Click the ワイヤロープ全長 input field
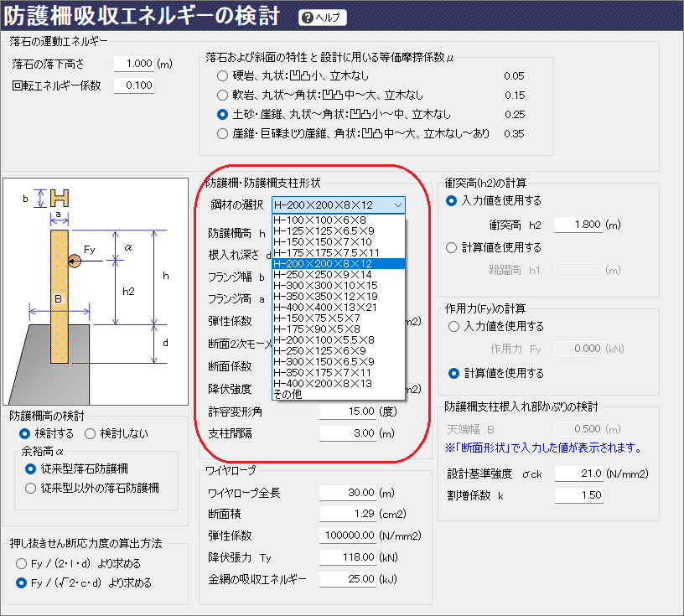Screen dimensions: 684x616 point(346,493)
